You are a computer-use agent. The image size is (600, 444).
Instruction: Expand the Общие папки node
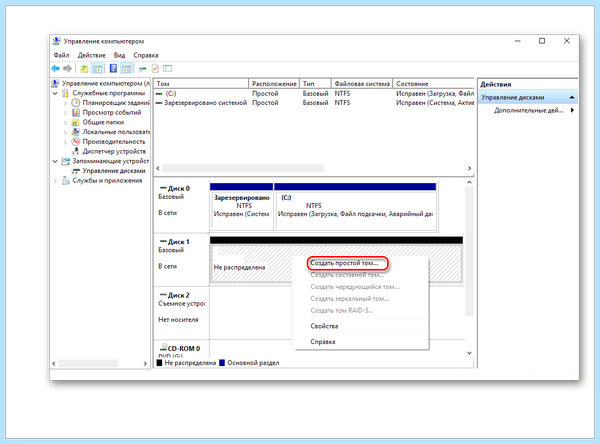[65, 122]
